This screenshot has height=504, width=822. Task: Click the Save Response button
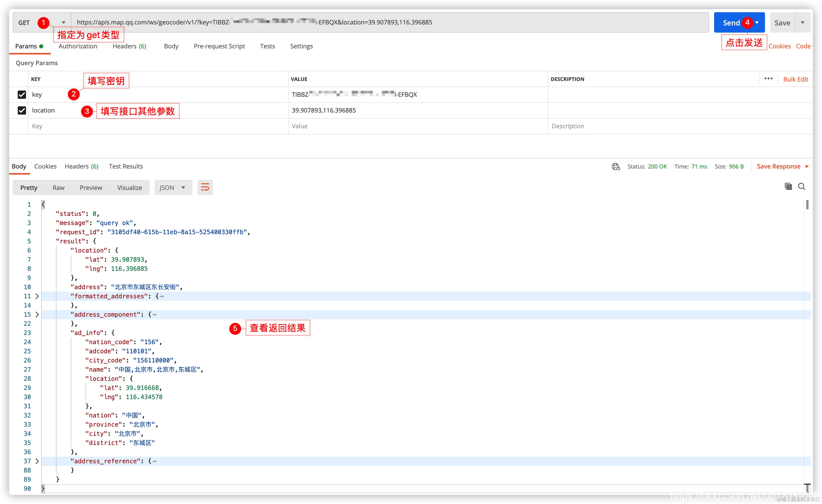778,166
